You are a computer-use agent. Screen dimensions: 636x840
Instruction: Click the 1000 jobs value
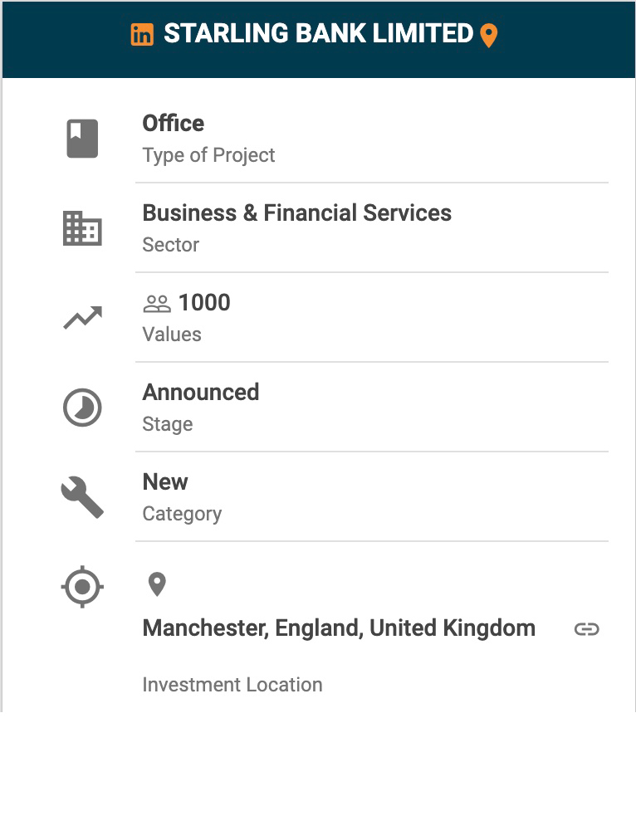[204, 303]
